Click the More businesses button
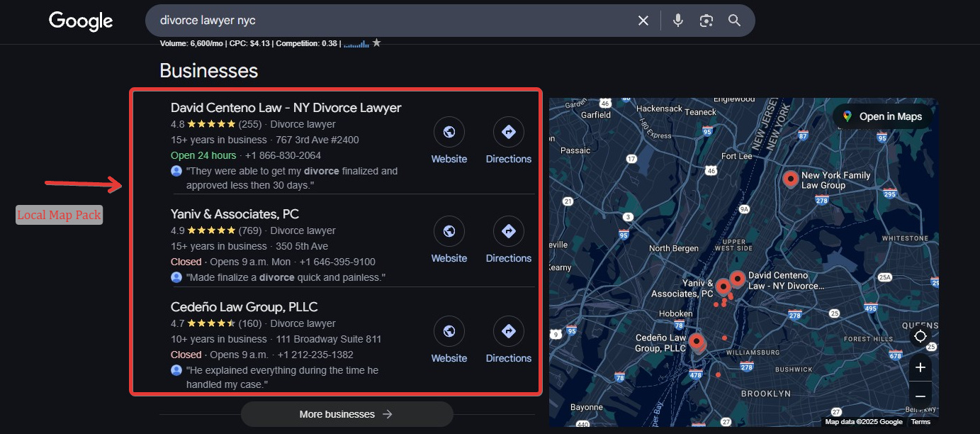This screenshot has width=980, height=434. tap(347, 414)
